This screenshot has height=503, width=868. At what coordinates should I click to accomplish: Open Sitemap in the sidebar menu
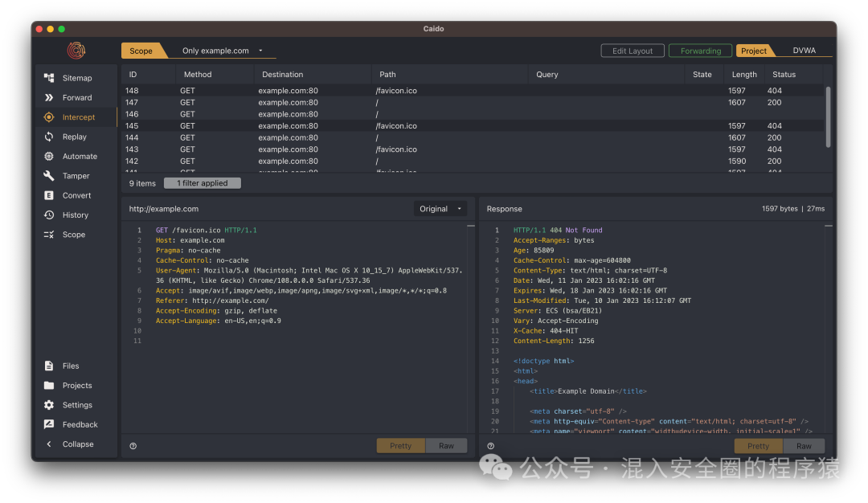point(77,78)
